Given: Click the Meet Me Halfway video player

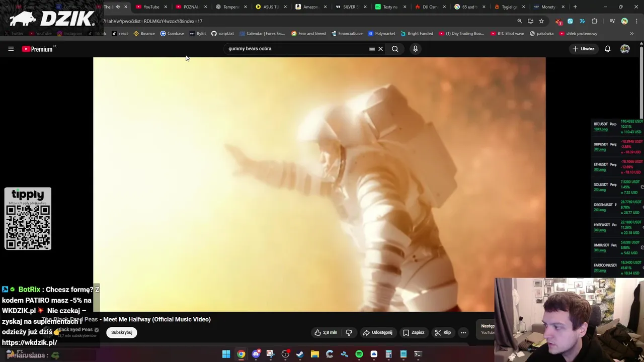Looking at the screenshot, I should coord(319,184).
